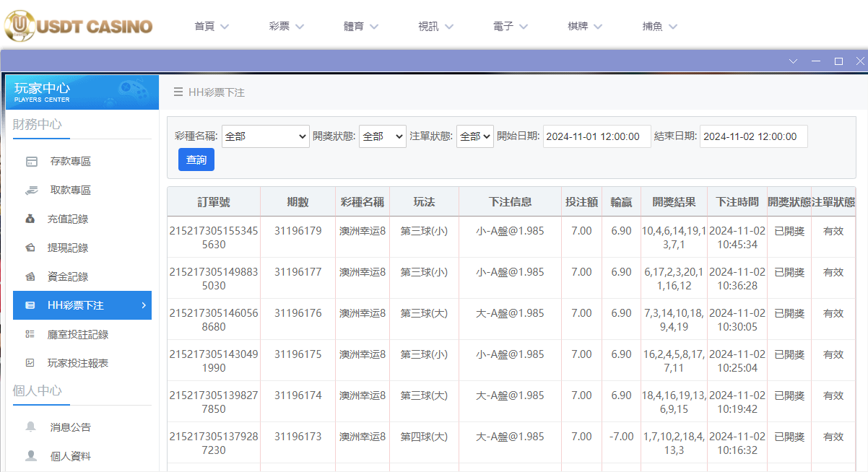This screenshot has height=472, width=868.
Task: Click the 消息公告 announcement icon
Action: 31,425
